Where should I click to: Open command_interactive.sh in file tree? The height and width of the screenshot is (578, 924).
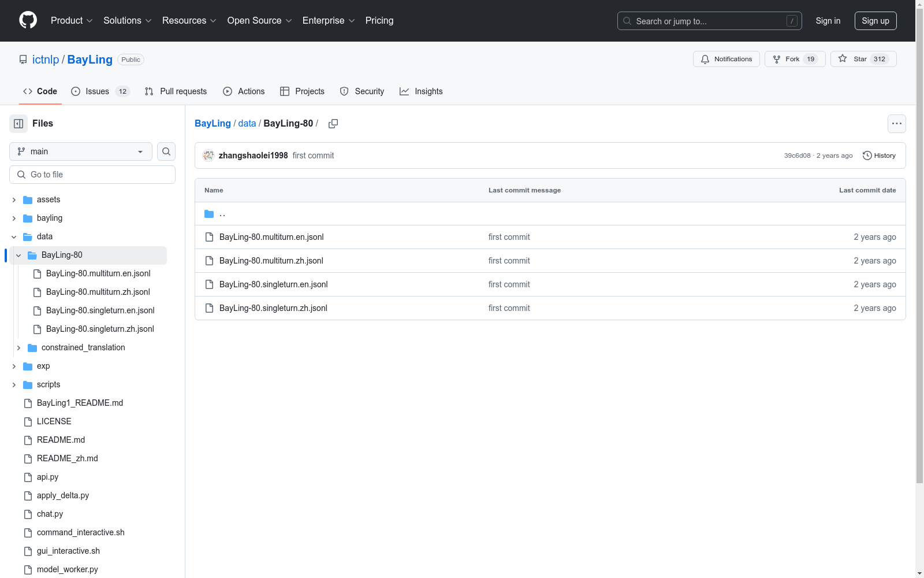pos(81,532)
